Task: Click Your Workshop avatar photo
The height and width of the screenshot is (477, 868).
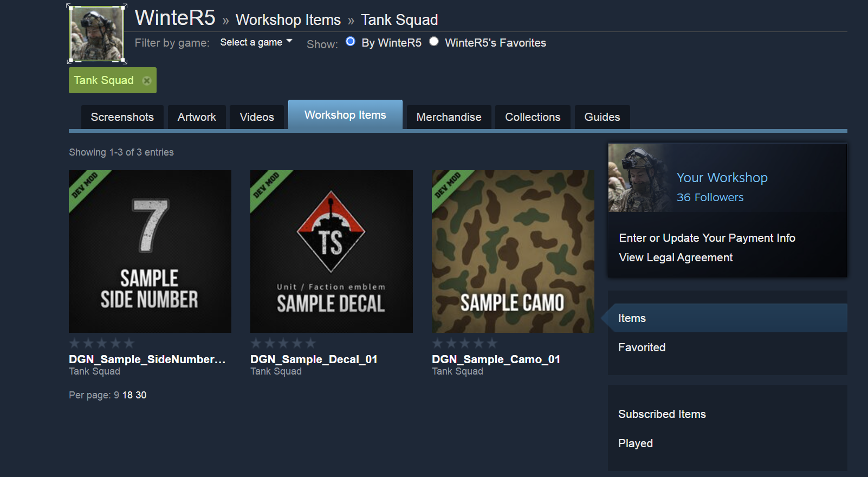Action: click(x=639, y=178)
